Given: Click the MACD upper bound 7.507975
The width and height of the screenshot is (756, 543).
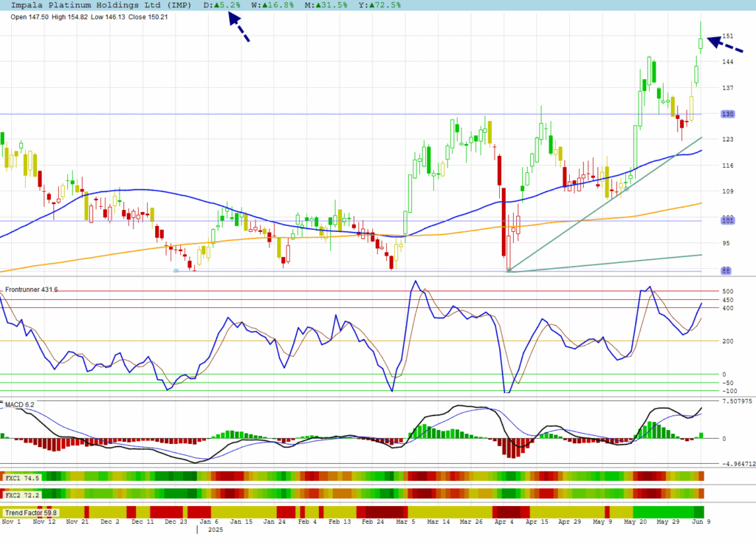Looking at the screenshot, I should coord(737,401).
